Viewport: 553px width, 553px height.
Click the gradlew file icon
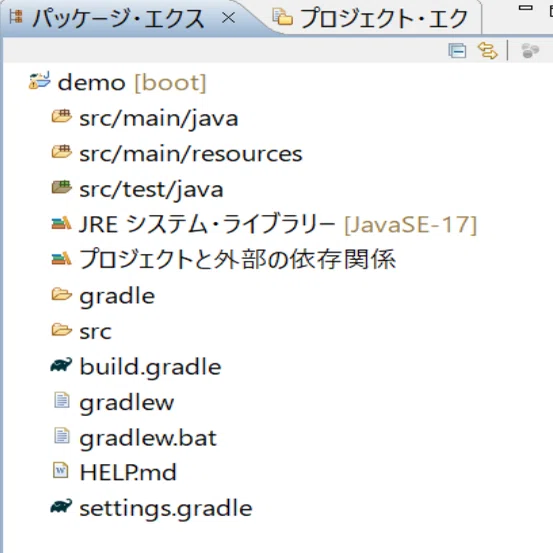(x=62, y=400)
